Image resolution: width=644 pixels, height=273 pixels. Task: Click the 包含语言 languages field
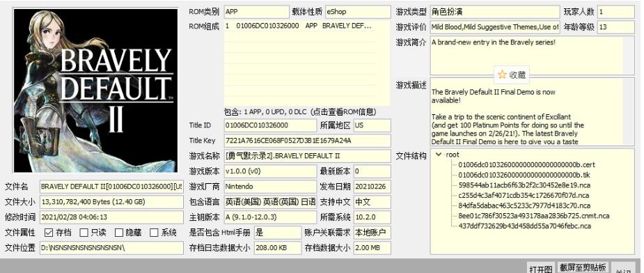pyautogui.click(x=270, y=202)
